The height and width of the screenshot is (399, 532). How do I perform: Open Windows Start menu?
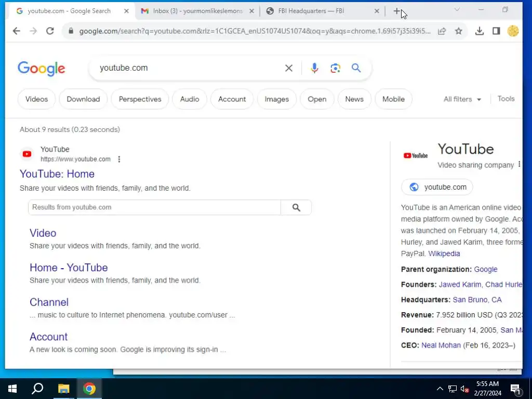pyautogui.click(x=12, y=389)
